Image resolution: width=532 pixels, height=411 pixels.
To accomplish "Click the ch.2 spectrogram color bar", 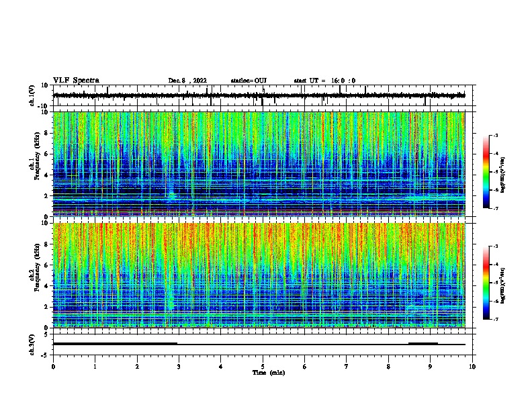I will (486, 283).
